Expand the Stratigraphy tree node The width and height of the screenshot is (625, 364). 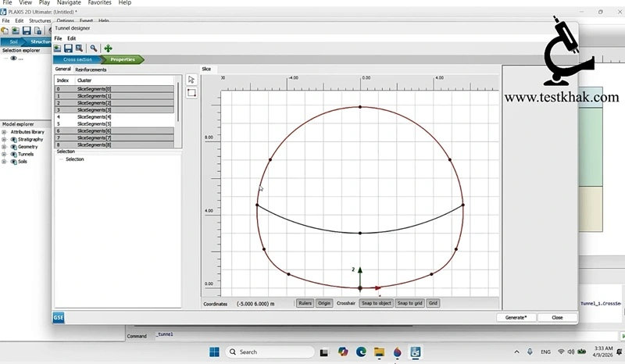[x=4, y=140]
